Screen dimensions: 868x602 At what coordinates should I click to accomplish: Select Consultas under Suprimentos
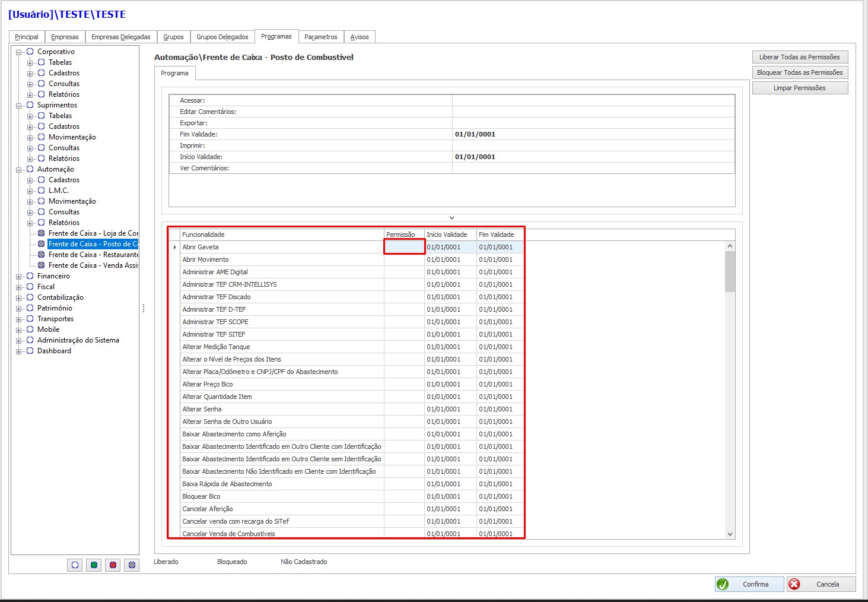point(64,148)
